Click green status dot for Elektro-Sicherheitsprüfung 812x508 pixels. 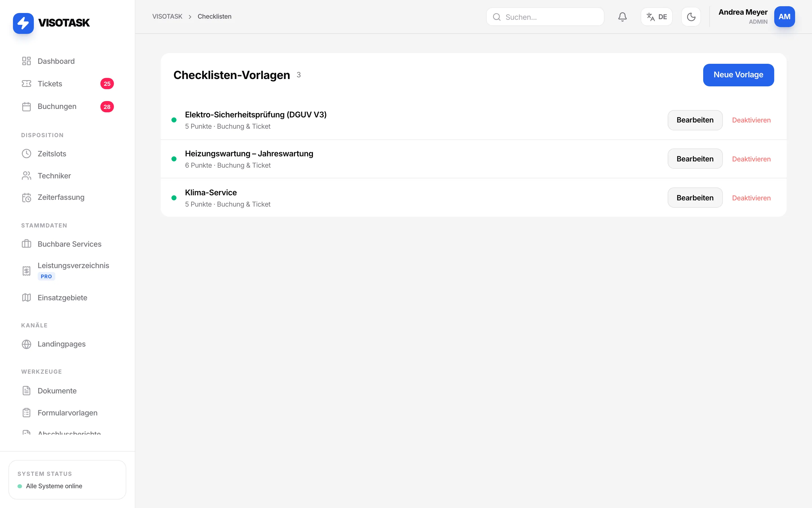[174, 120]
